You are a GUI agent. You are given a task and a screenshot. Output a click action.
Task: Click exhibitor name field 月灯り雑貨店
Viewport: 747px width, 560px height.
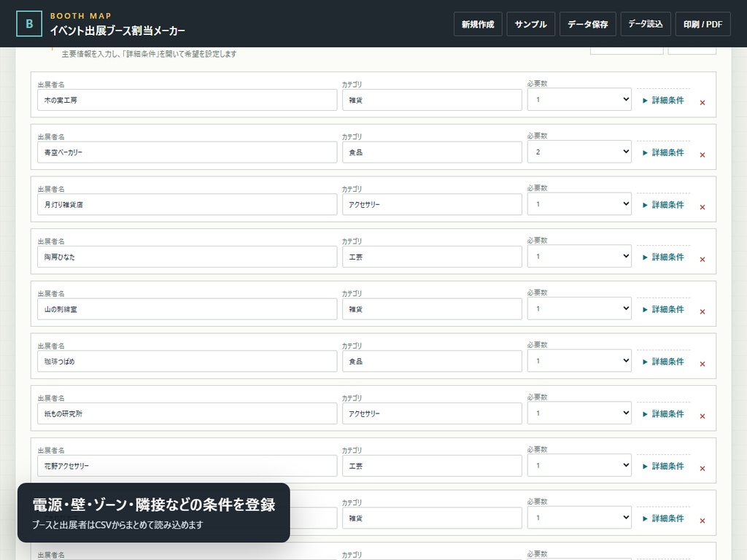[x=187, y=205]
